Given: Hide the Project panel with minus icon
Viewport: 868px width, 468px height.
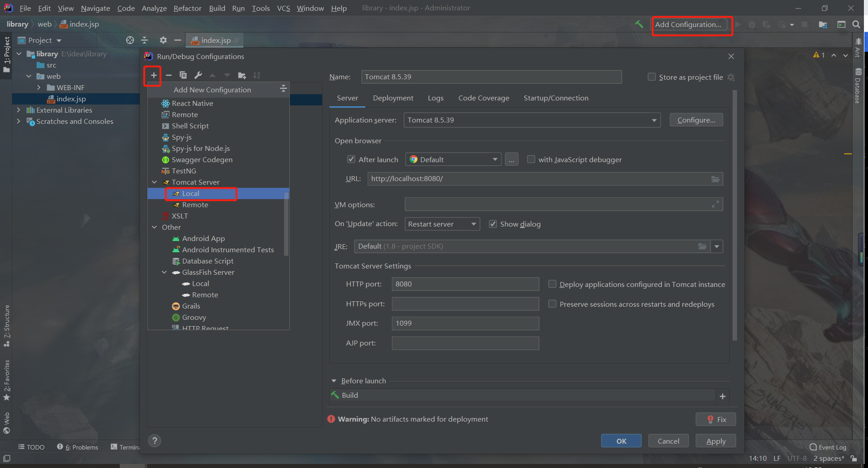Looking at the screenshot, I should pyautogui.click(x=178, y=40).
